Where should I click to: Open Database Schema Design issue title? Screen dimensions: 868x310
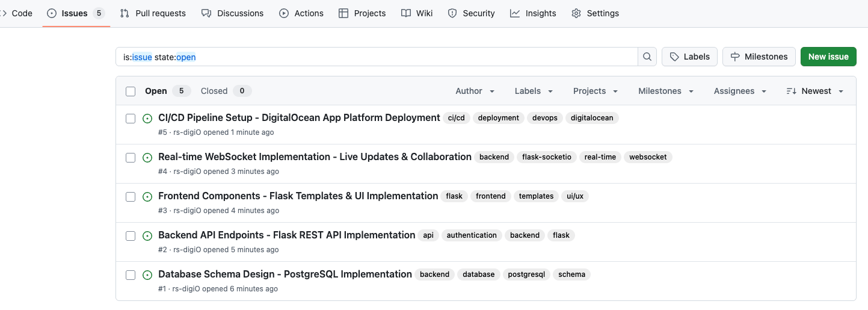click(x=285, y=274)
